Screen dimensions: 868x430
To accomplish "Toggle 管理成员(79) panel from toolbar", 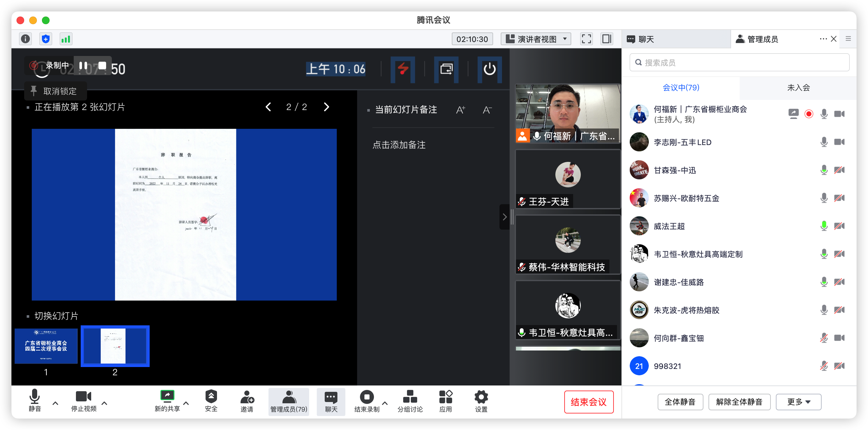I will tap(289, 402).
